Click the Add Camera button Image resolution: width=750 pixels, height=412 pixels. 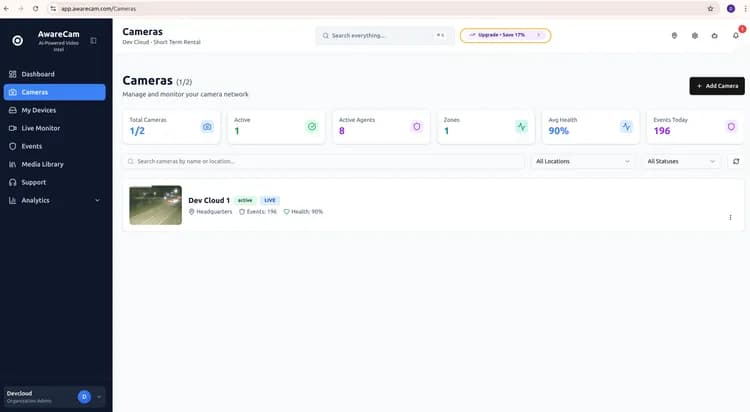pos(717,86)
